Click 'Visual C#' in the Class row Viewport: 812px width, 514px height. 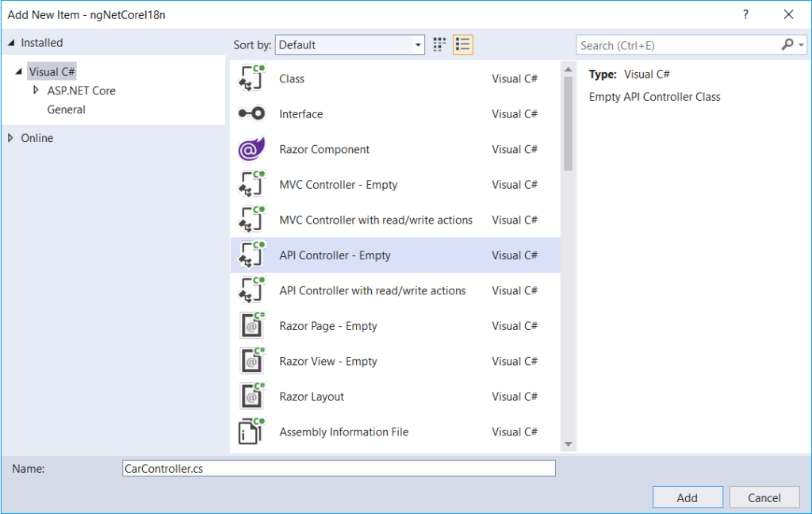click(514, 79)
